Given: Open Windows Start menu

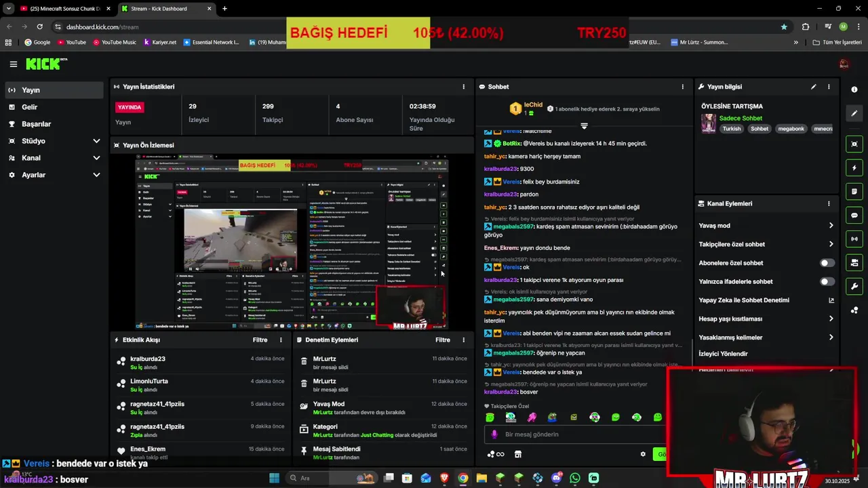Looking at the screenshot, I should pos(274,478).
